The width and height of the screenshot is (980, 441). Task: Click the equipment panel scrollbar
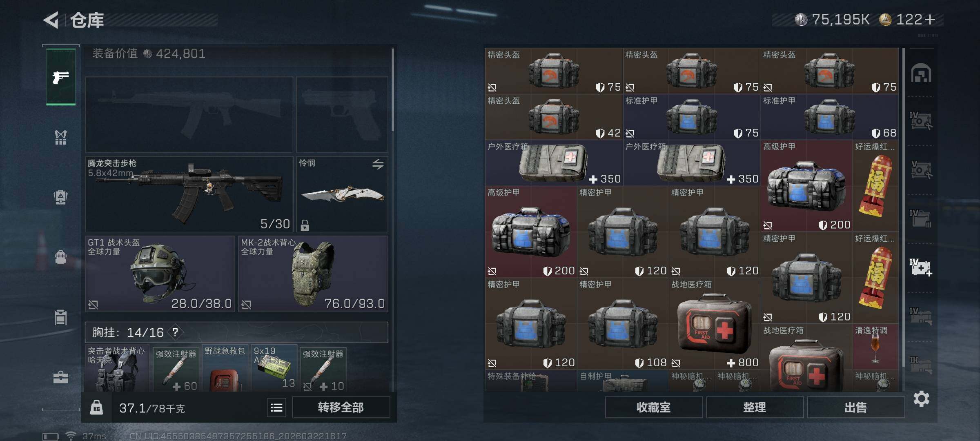393,90
